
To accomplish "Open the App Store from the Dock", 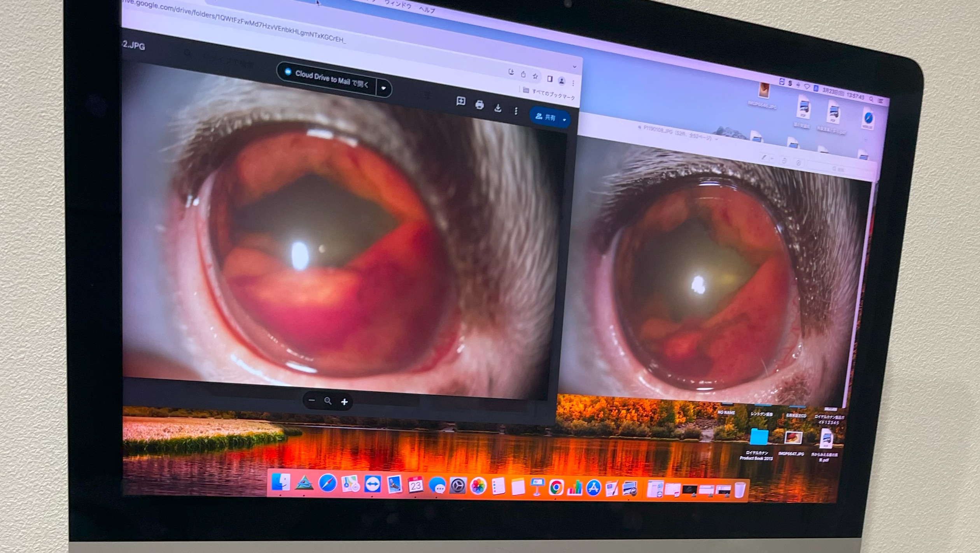I will point(593,488).
